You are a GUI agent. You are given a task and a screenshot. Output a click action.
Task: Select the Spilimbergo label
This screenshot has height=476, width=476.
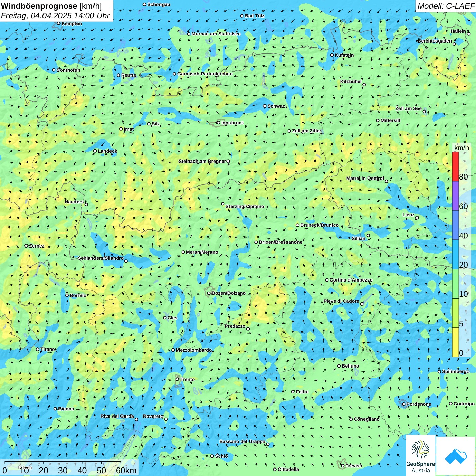[456, 371]
